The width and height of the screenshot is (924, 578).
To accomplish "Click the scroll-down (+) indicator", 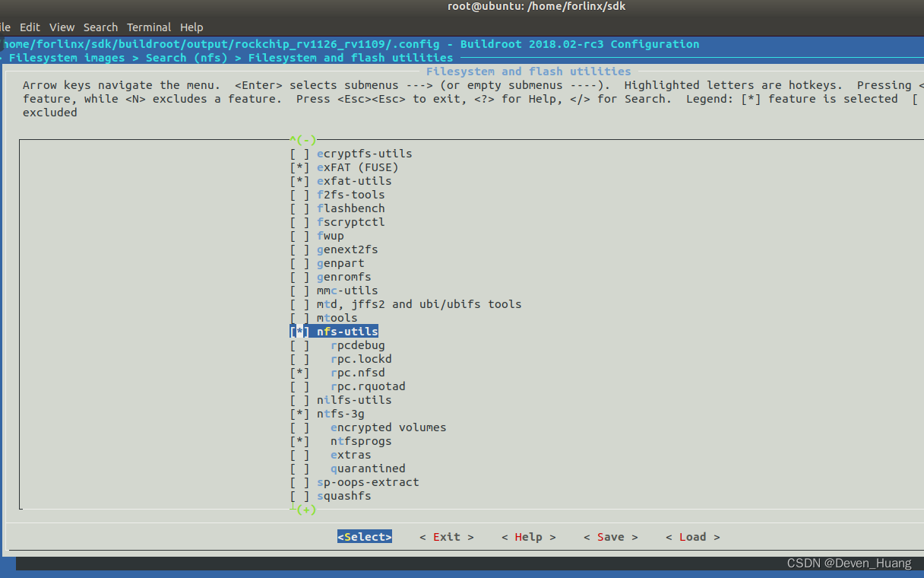I will click(x=306, y=510).
